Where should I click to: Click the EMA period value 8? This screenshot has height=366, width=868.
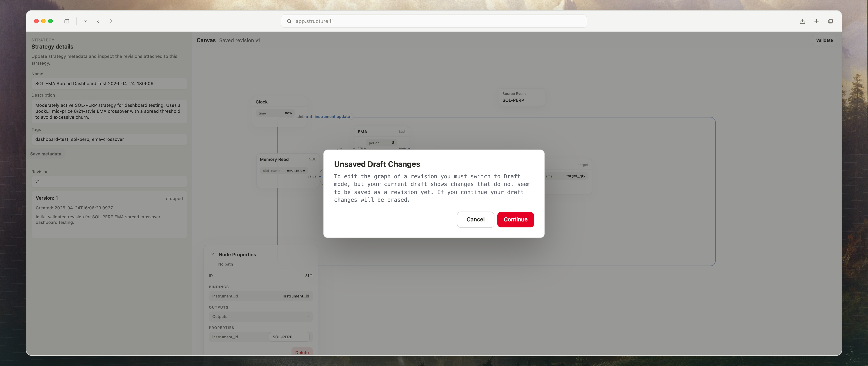click(393, 143)
